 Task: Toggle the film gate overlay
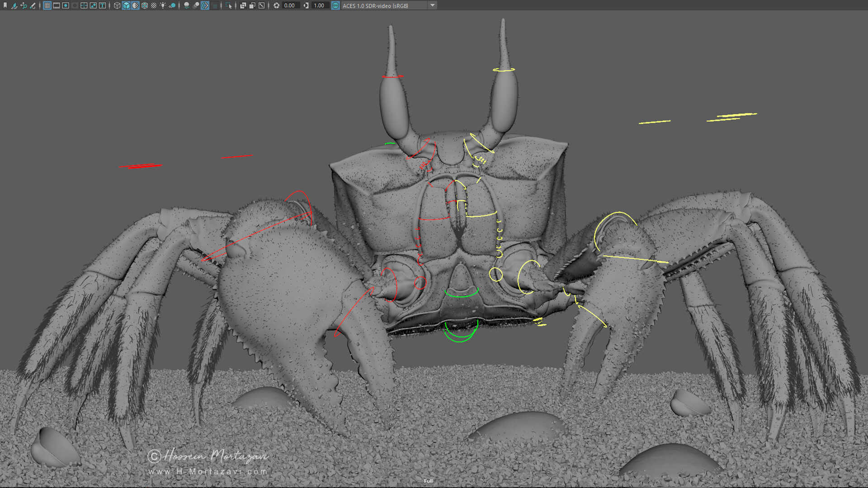pyautogui.click(x=57, y=5)
